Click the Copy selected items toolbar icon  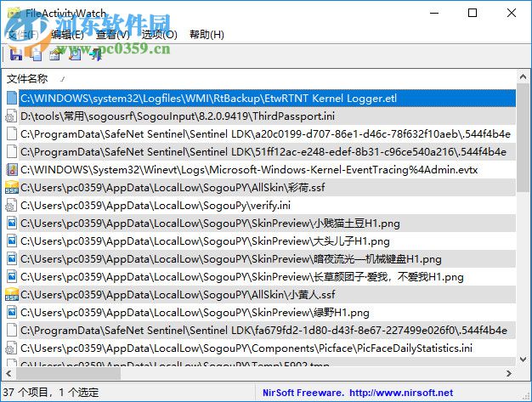[36, 54]
